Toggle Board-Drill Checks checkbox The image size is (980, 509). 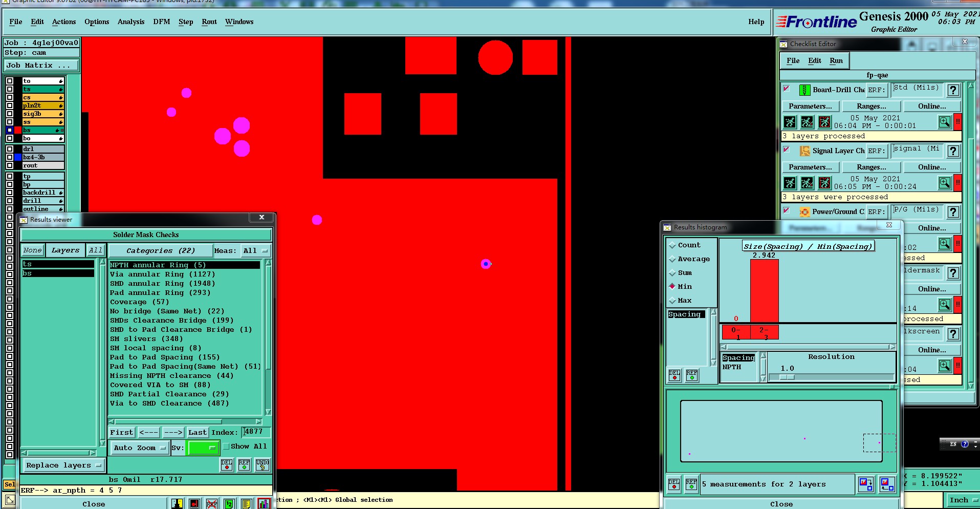(x=787, y=89)
